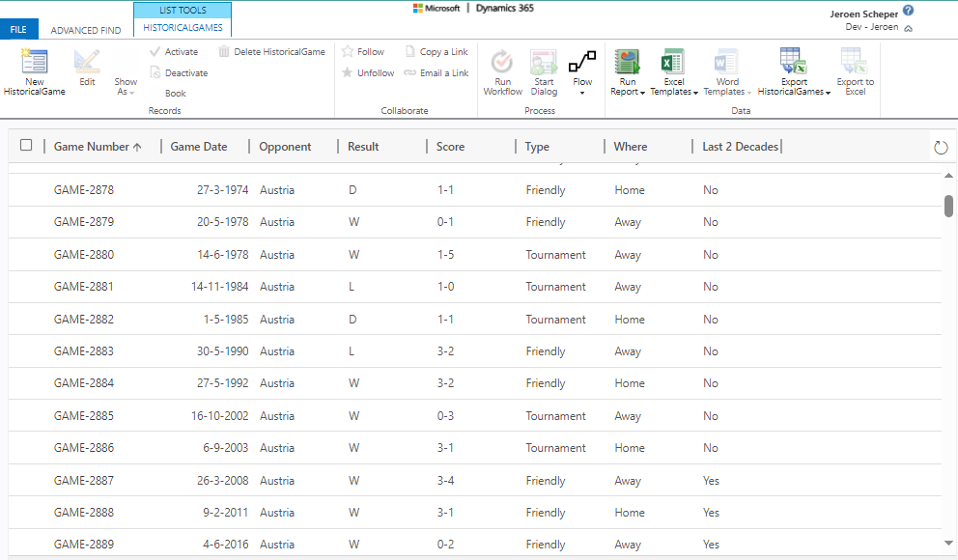Click the Edit record icon
Viewport: 958px width, 560px height.
[87, 61]
